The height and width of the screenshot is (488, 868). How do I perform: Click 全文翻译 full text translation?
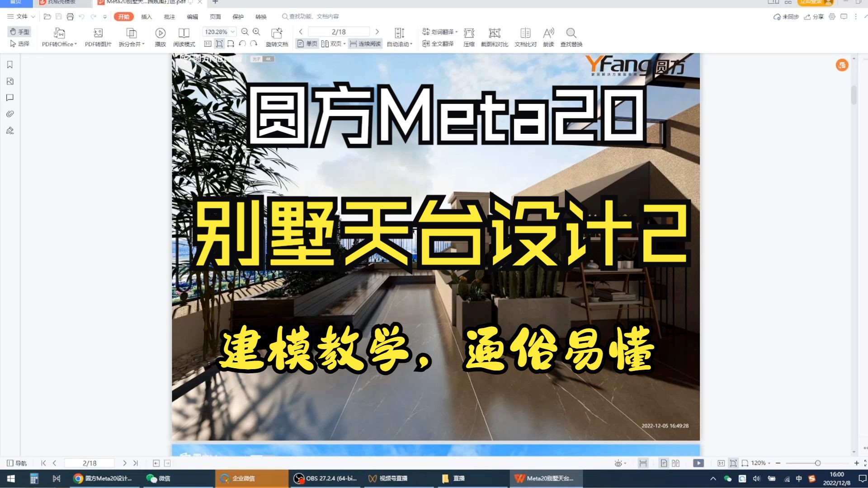[438, 44]
